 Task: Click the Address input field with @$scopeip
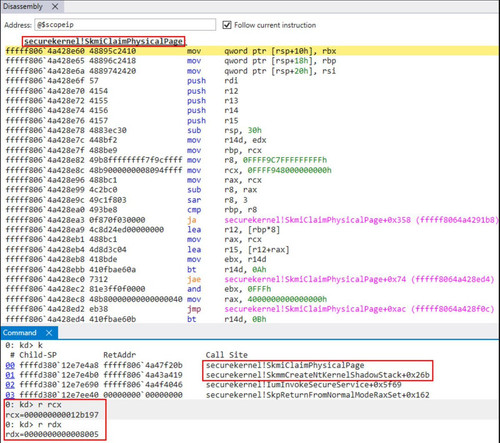click(125, 25)
